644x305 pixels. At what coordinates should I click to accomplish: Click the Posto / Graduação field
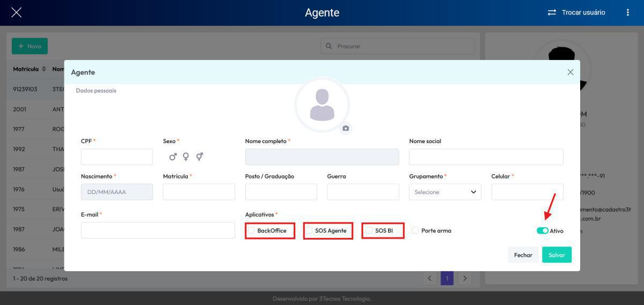click(281, 192)
